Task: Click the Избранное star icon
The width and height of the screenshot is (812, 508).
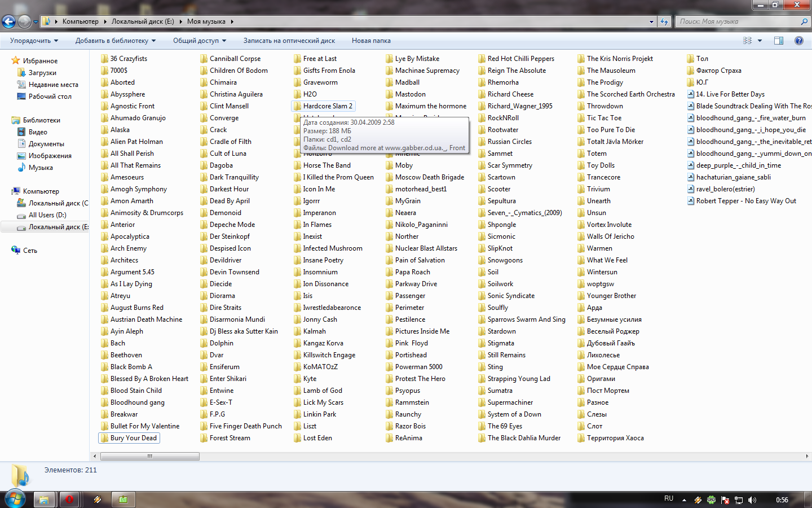Action: click(x=16, y=60)
